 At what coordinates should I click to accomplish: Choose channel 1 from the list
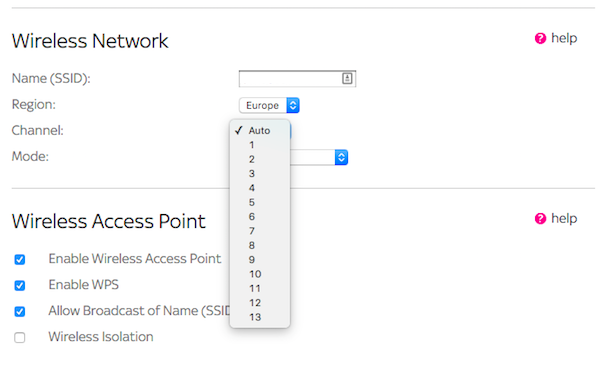point(260,145)
